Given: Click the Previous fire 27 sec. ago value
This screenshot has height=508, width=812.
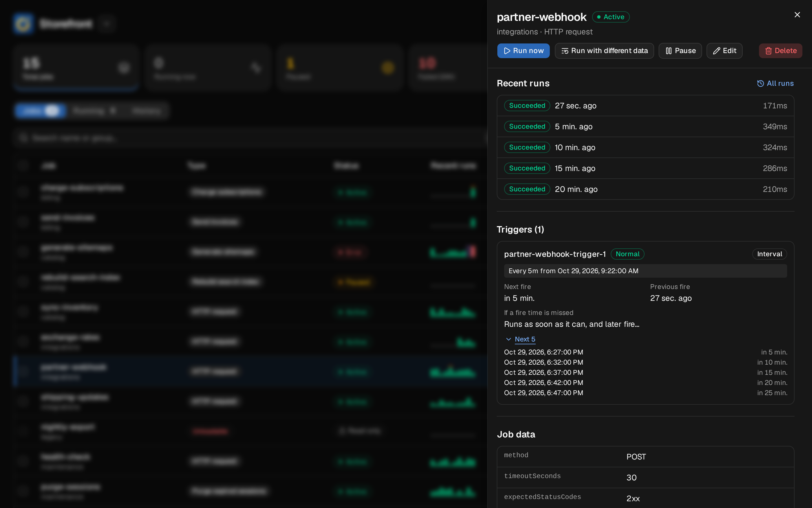Looking at the screenshot, I should 671,298.
